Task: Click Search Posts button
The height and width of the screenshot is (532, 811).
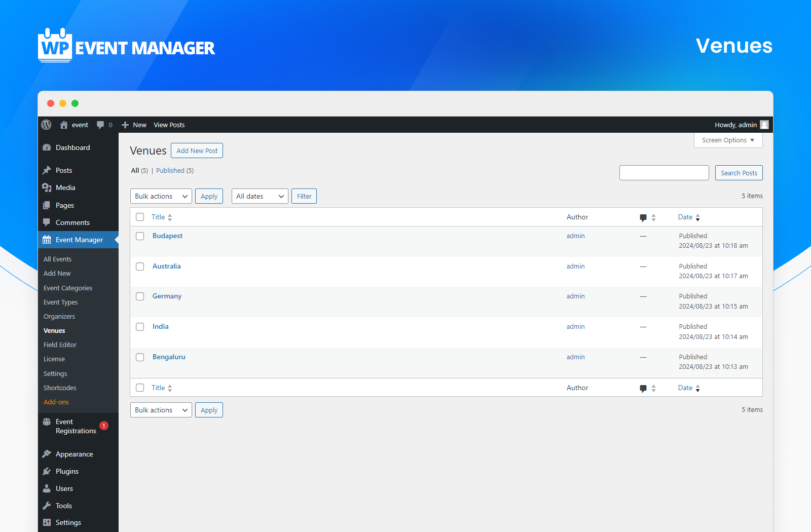Action: (739, 173)
